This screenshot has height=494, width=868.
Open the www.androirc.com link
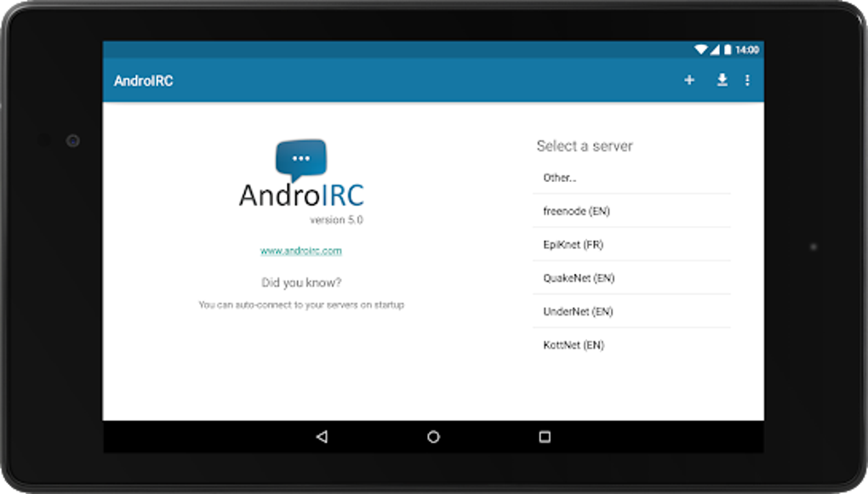pos(300,250)
